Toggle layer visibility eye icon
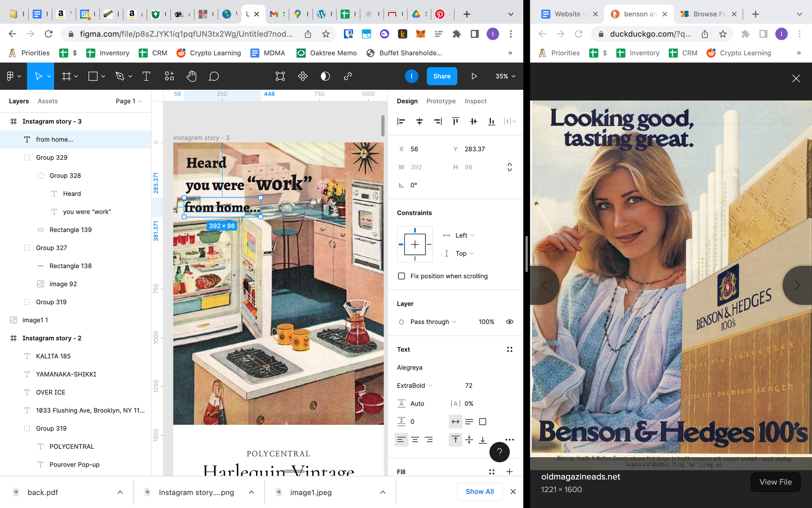Screen dimensions: 812x508 [510, 321]
